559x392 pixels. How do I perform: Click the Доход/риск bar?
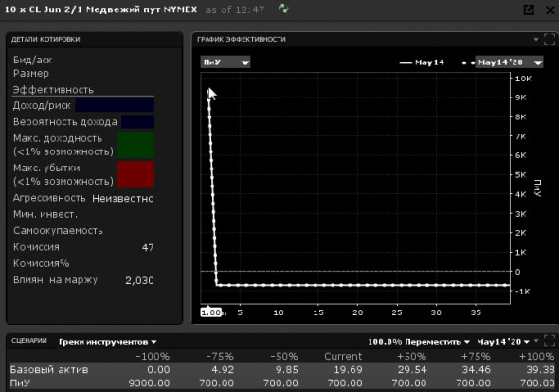(x=115, y=105)
